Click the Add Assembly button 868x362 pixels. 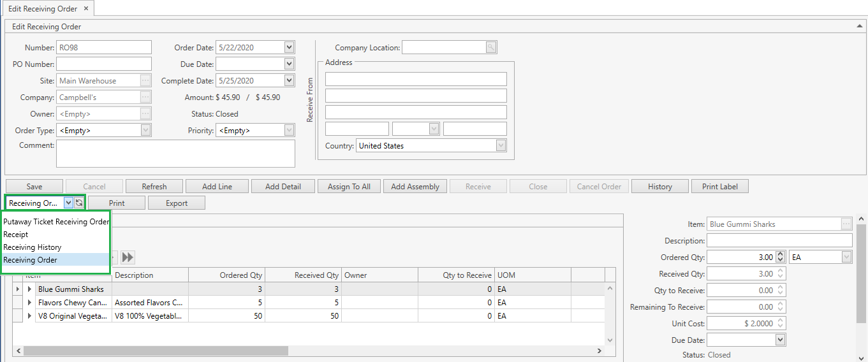(x=415, y=186)
